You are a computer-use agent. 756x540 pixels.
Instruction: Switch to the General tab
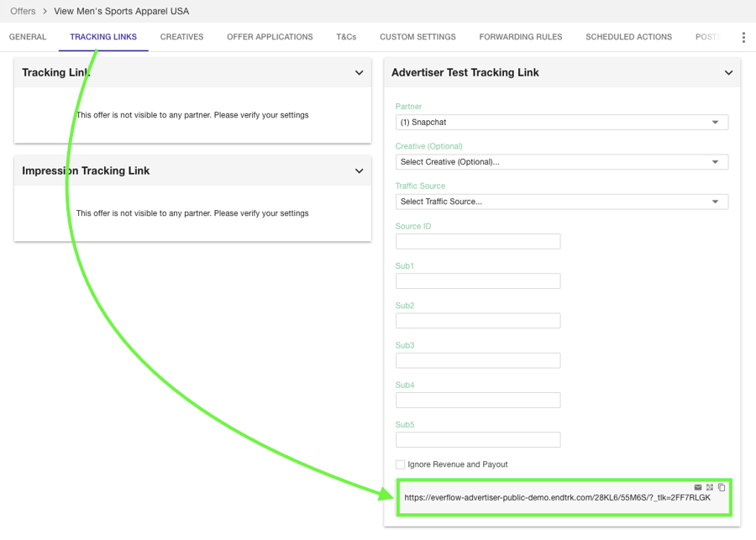[x=28, y=37]
